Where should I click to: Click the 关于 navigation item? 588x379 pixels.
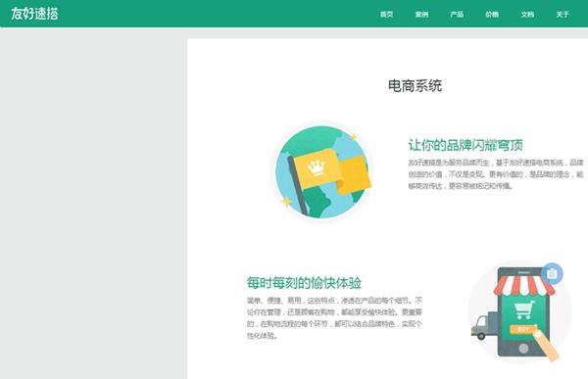(563, 15)
